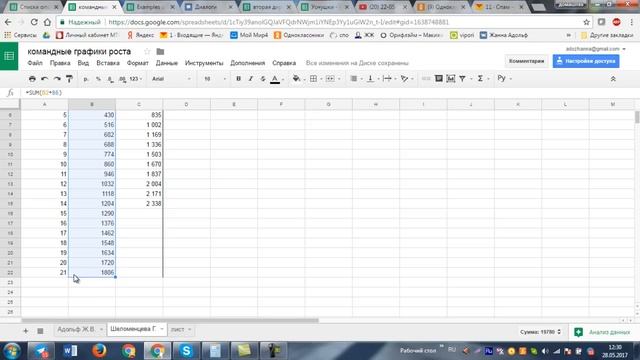Click the move-to-folder icon near the title
Screen dimensions: 640x360
(x=160, y=51)
